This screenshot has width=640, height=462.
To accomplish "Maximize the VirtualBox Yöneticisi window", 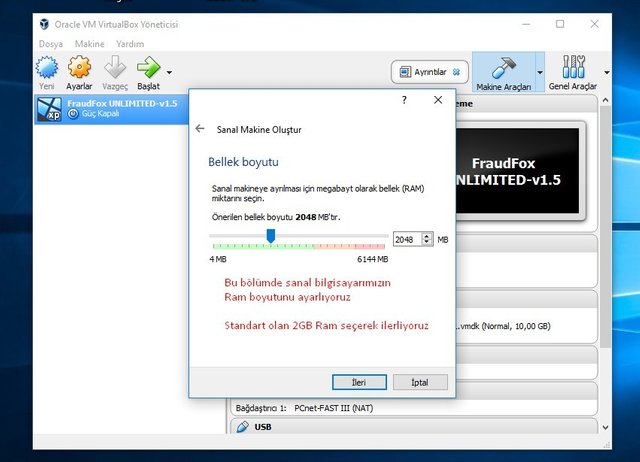I will pos(560,24).
